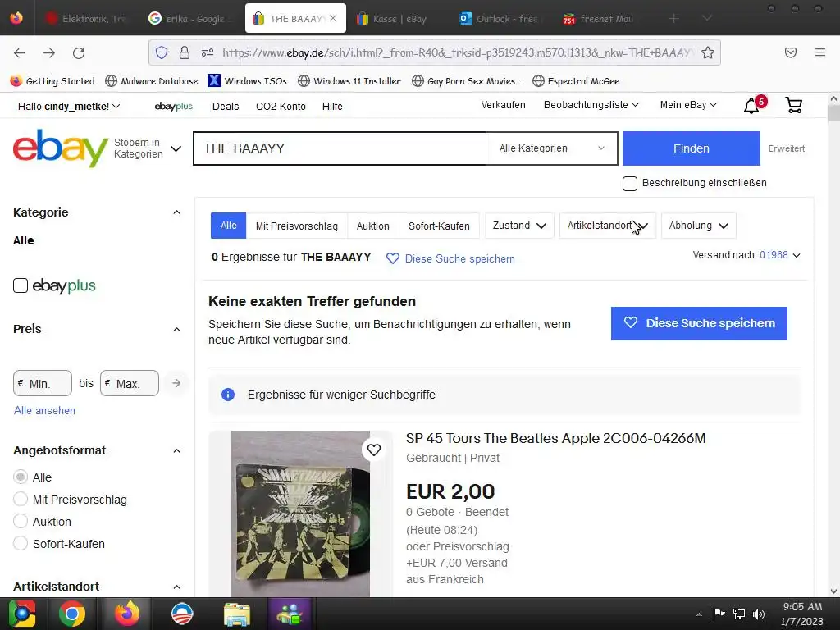Click the THE BAAAYY search field

pos(340,148)
